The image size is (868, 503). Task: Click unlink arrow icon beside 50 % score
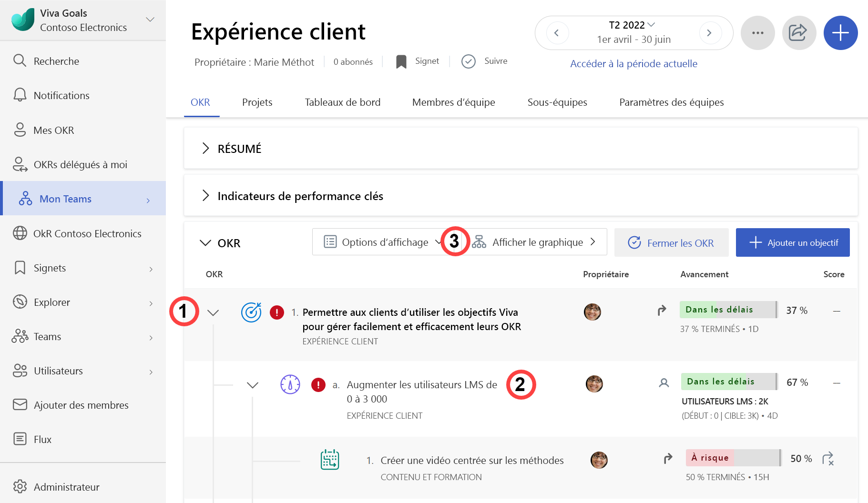tap(828, 459)
